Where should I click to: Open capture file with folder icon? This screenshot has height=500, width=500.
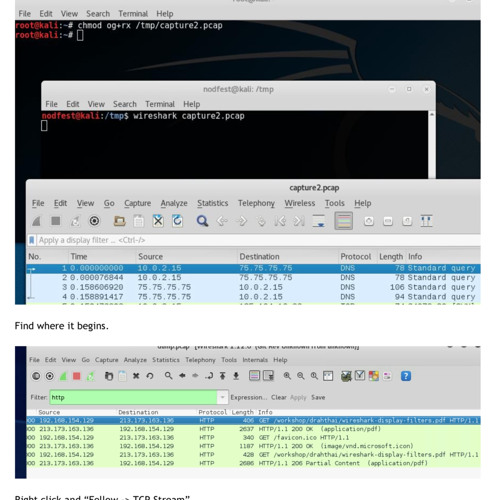pyautogui.click(x=120, y=221)
